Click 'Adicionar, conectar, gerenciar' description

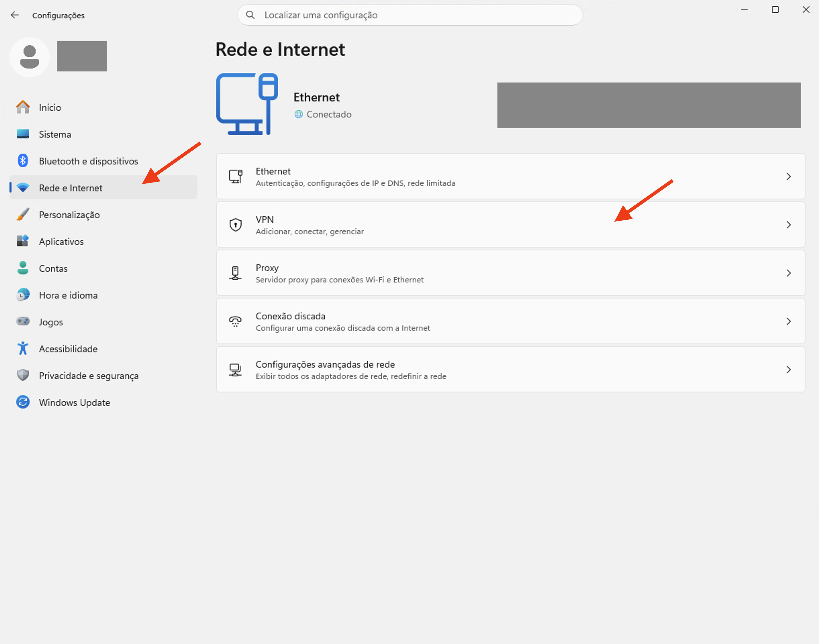point(310,231)
